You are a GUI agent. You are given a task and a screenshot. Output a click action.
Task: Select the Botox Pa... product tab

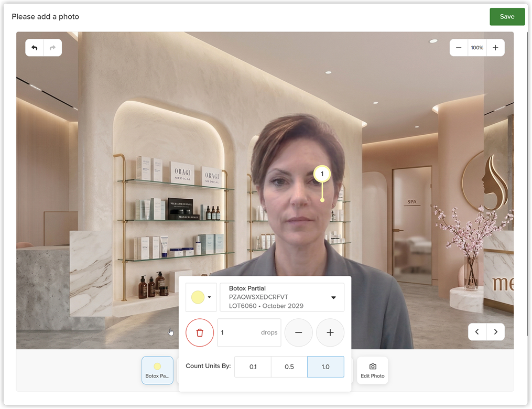click(x=157, y=370)
